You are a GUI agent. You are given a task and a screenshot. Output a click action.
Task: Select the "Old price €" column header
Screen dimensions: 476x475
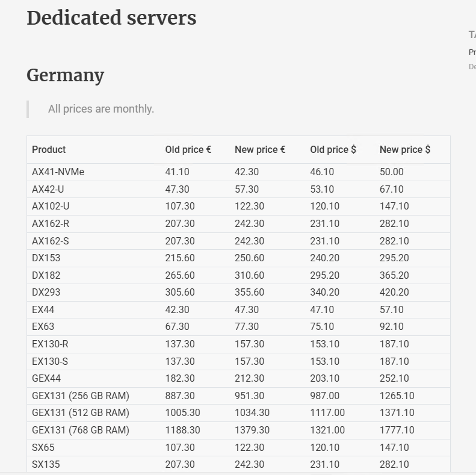coord(188,149)
